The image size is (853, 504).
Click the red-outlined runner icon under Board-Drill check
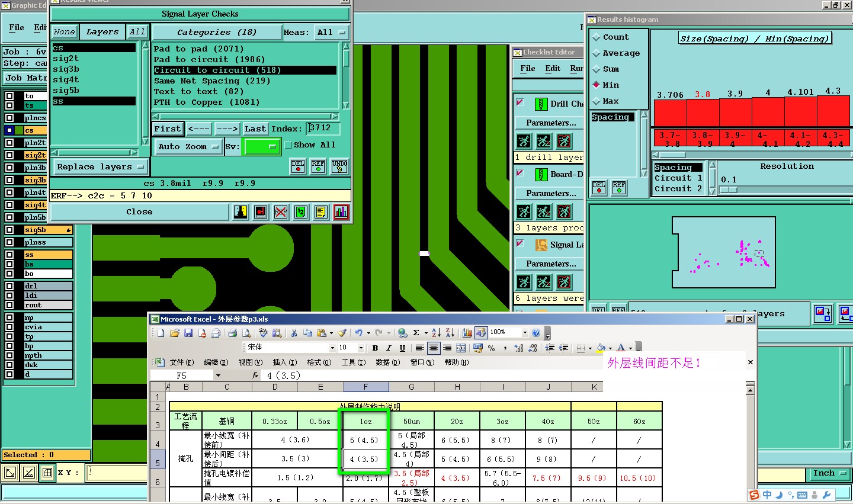point(564,211)
